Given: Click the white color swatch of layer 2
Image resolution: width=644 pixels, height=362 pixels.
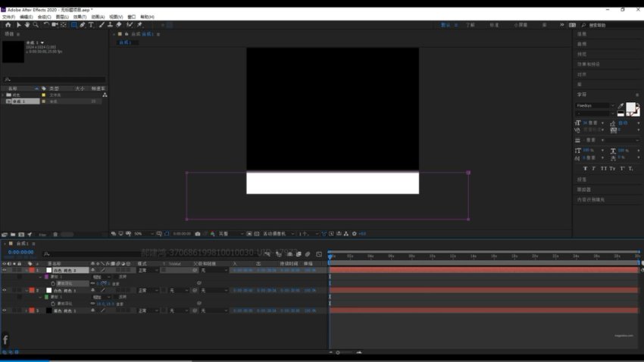Looking at the screenshot, I should coord(49,290).
